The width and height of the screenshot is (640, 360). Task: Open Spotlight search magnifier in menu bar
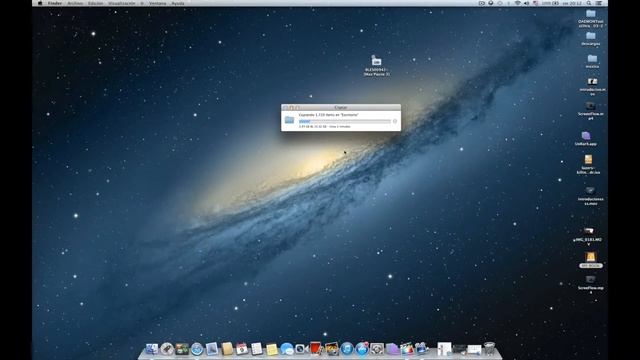tap(589, 3)
